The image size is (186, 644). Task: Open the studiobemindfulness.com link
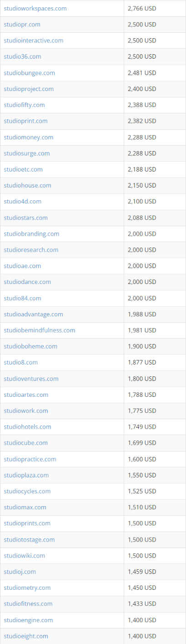tap(40, 330)
